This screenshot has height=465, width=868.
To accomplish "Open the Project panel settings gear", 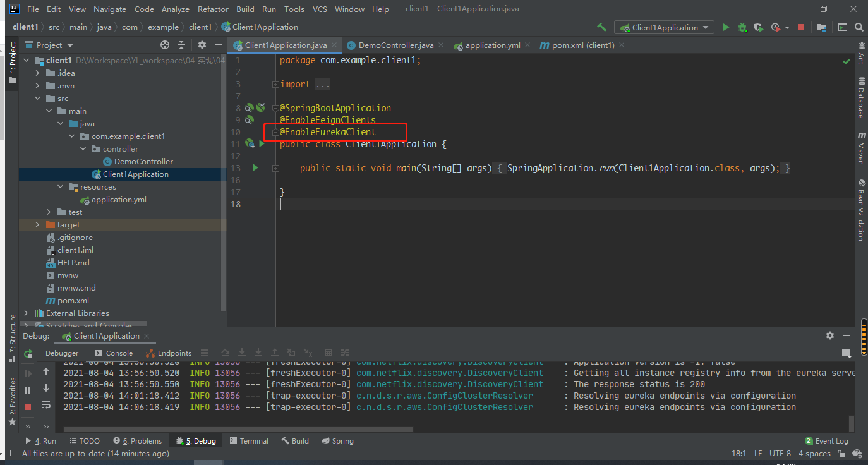I will point(202,45).
